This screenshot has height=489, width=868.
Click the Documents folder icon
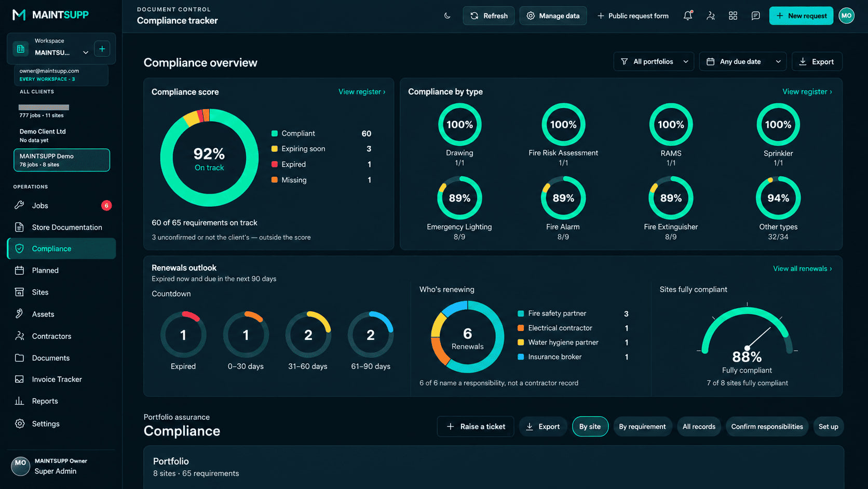click(x=19, y=358)
